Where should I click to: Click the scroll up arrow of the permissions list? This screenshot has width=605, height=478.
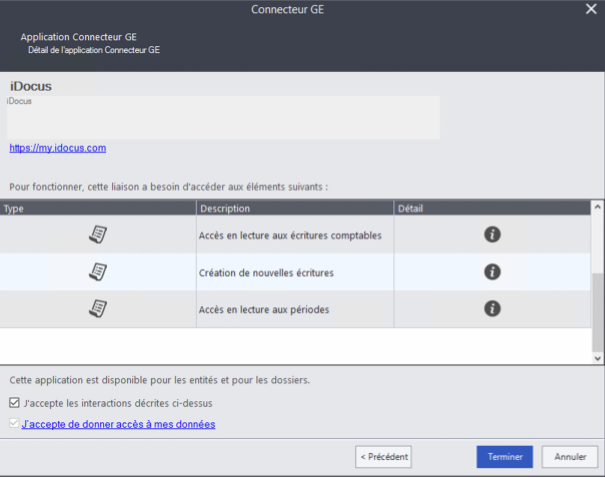pyautogui.click(x=598, y=207)
